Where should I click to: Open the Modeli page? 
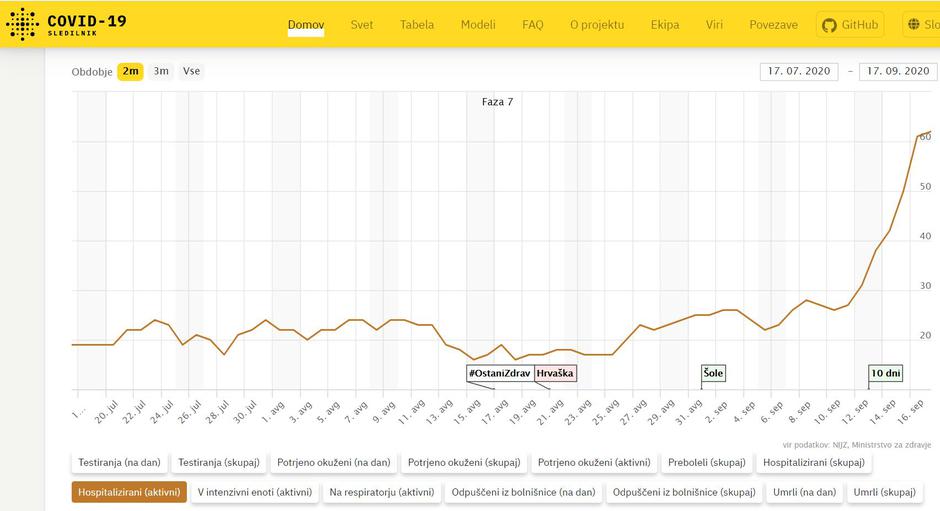pyautogui.click(x=478, y=25)
